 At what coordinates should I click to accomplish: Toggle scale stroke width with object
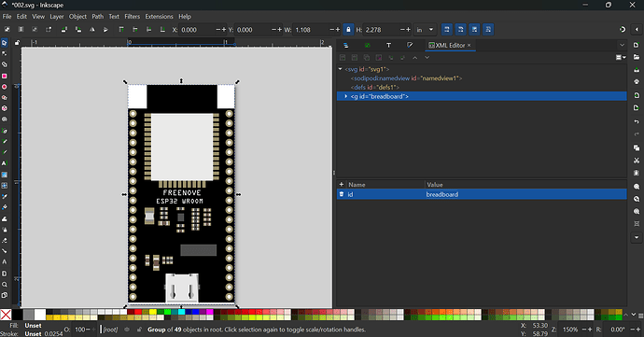tap(447, 30)
